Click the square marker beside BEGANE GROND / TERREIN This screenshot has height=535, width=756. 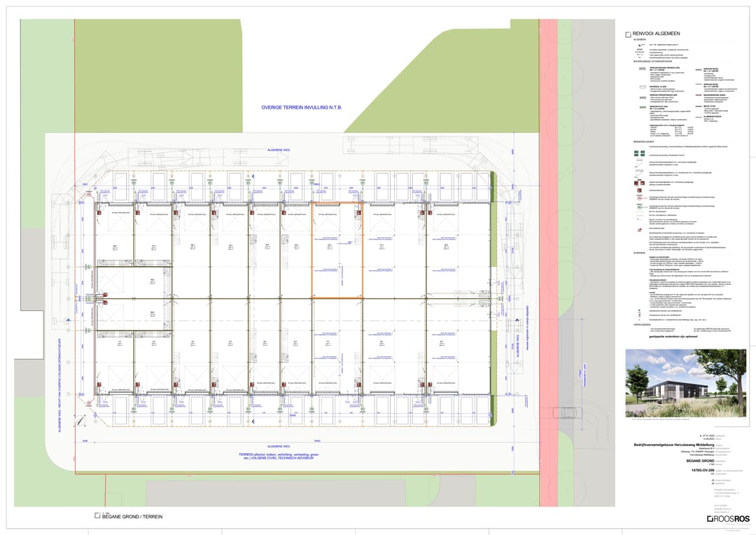(x=97, y=516)
